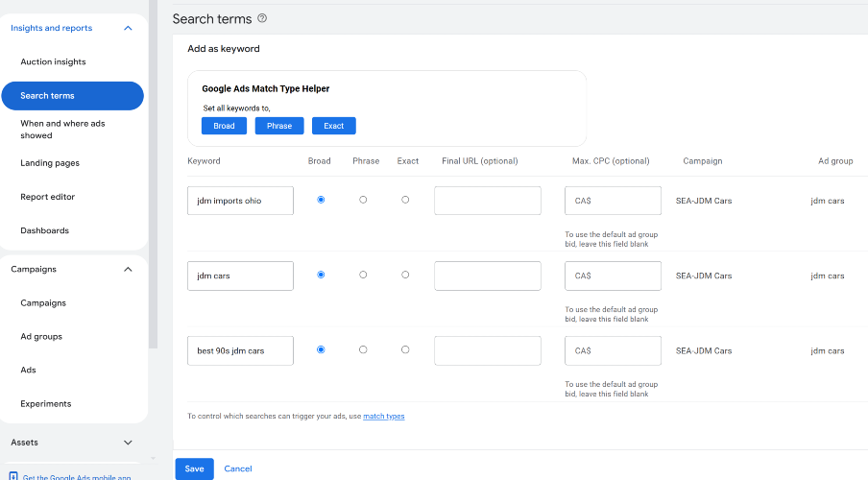The image size is (868, 480).
Task: Select Exact match for jdm cars keyword
Action: 405,275
